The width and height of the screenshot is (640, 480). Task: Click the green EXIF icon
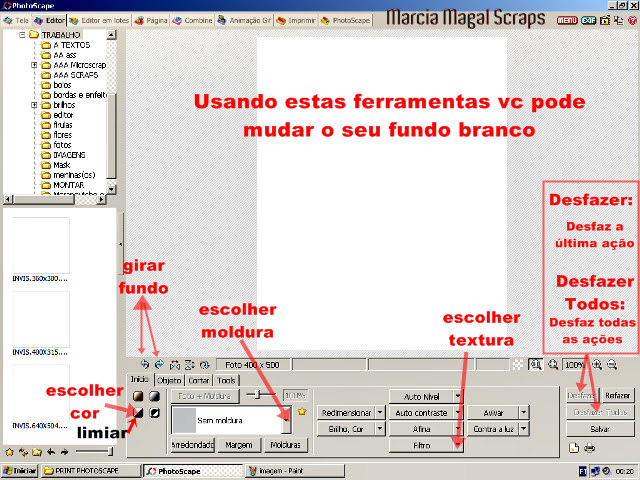(x=589, y=20)
